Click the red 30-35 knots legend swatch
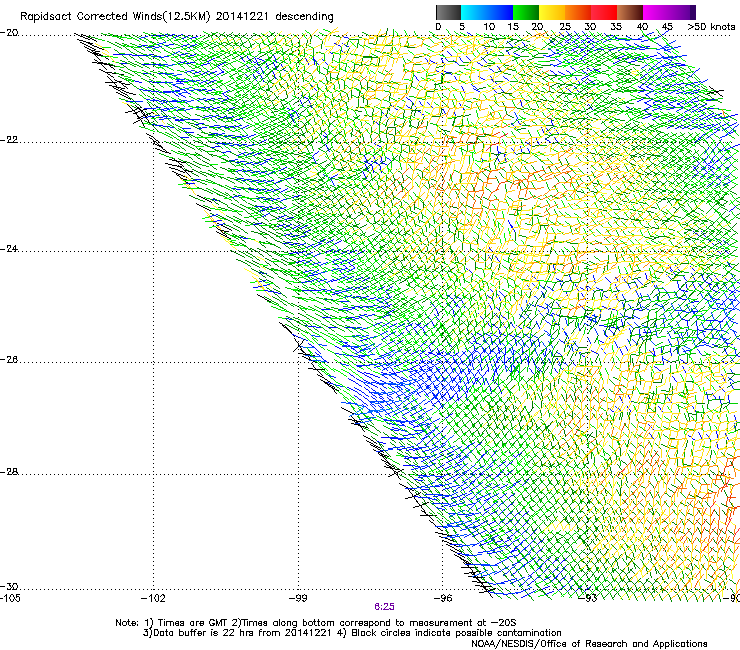Viewport: 740px width, 650px height. pos(604,12)
